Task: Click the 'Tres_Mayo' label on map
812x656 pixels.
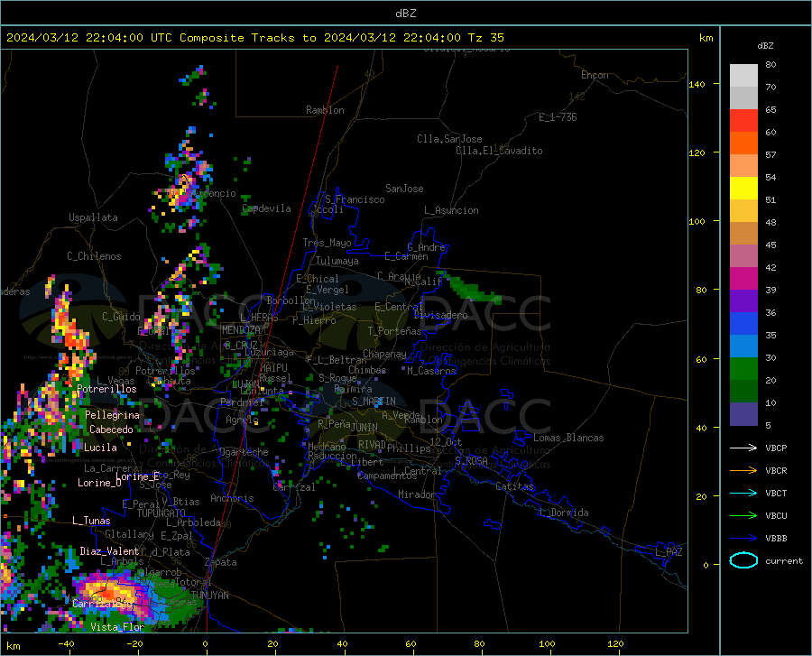Action: click(327, 243)
